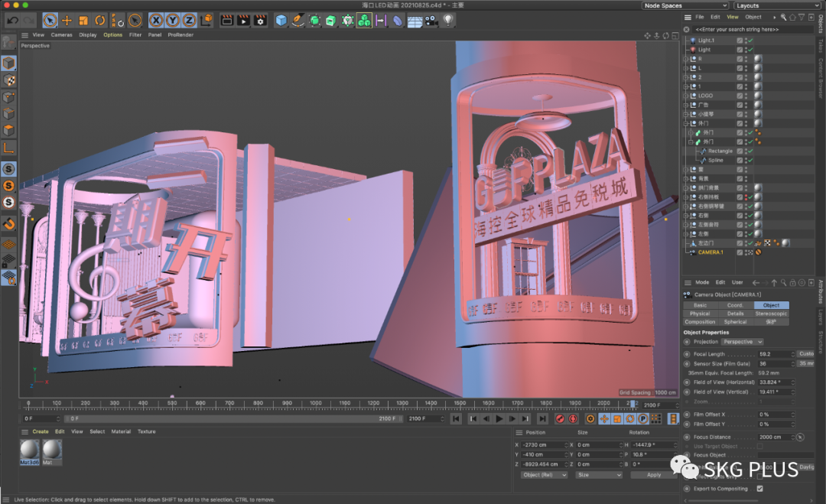
Task: Click the Play Forwards button
Action: click(499, 419)
